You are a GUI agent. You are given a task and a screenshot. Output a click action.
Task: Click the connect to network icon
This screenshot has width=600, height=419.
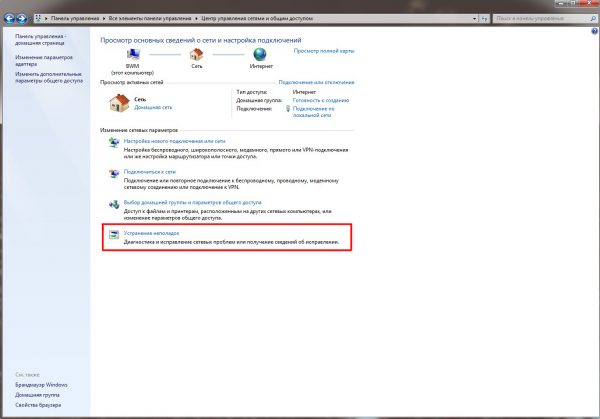click(x=114, y=173)
